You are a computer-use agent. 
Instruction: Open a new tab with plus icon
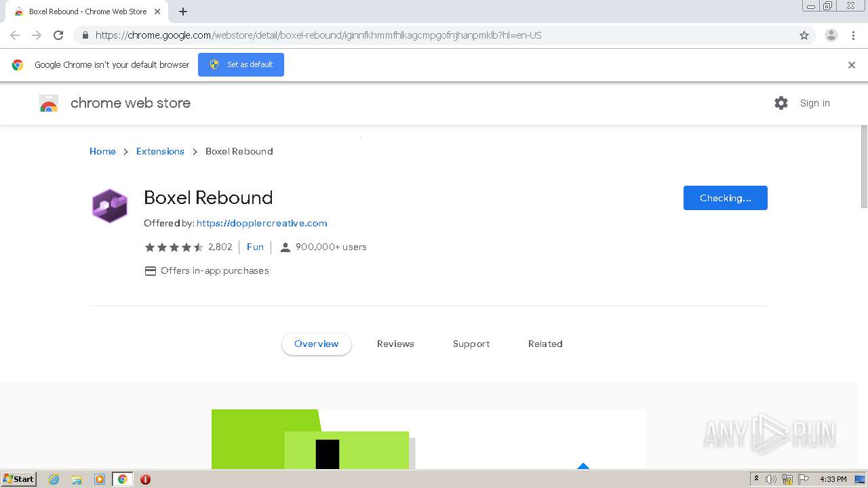tap(183, 12)
